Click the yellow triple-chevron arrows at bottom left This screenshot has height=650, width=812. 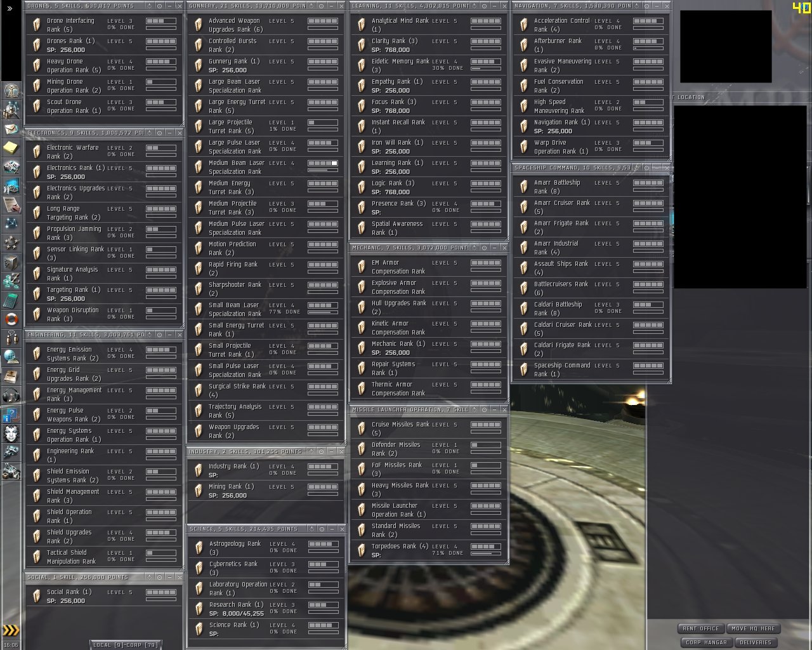click(x=11, y=630)
